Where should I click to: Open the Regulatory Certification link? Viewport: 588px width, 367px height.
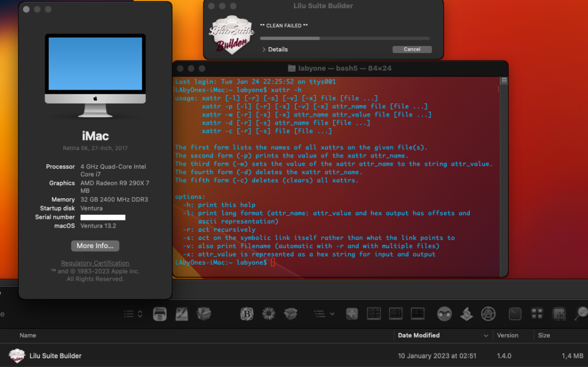(x=95, y=263)
